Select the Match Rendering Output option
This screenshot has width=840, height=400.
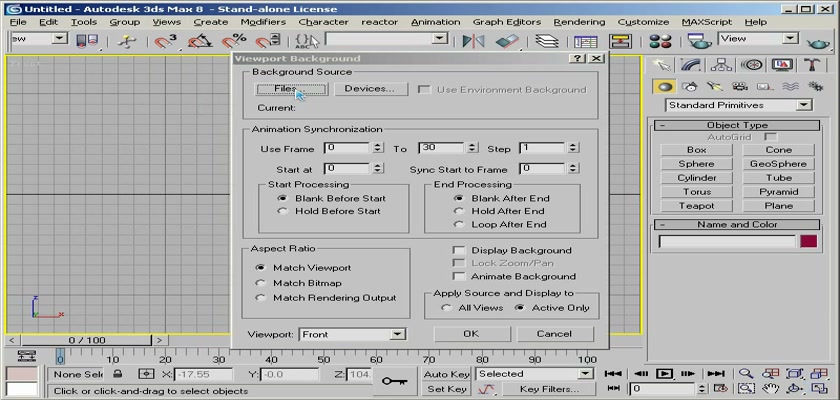(260, 298)
